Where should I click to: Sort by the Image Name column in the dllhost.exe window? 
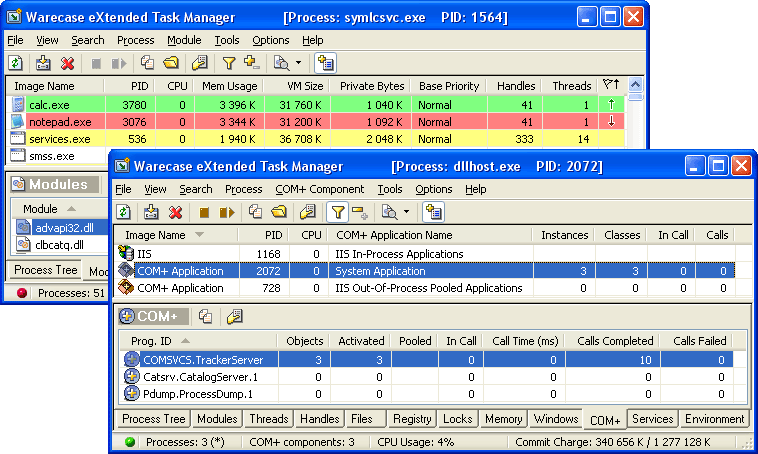tap(176, 235)
